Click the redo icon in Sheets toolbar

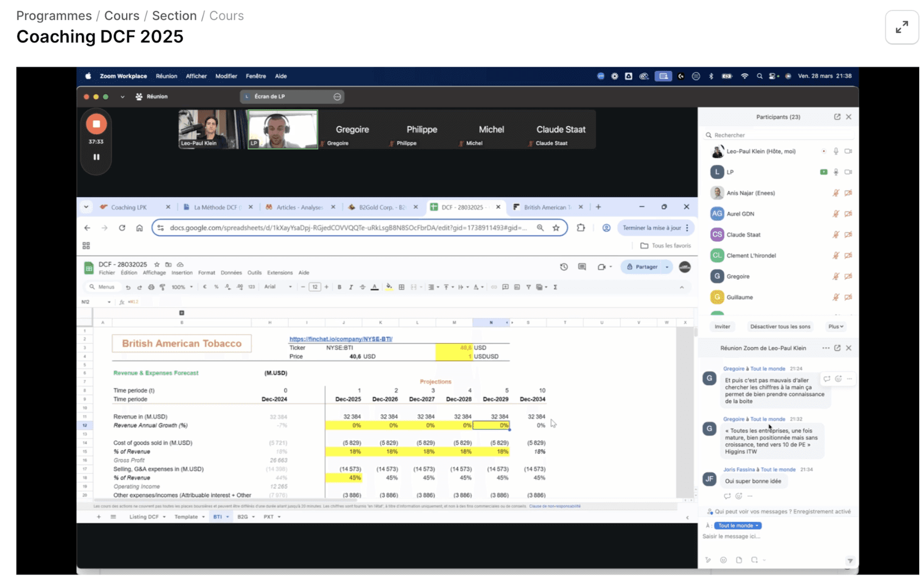click(139, 287)
